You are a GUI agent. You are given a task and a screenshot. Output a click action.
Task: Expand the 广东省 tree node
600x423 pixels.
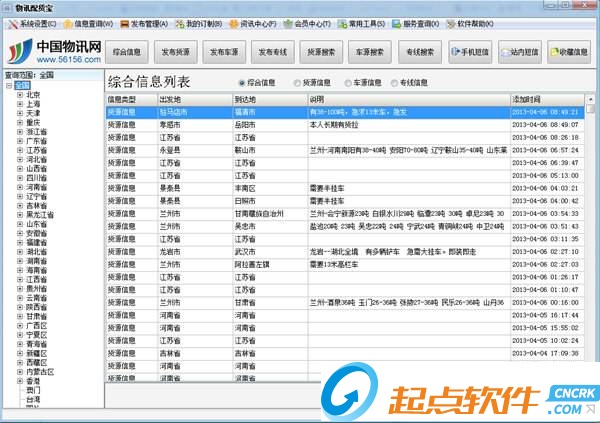pos(20,141)
